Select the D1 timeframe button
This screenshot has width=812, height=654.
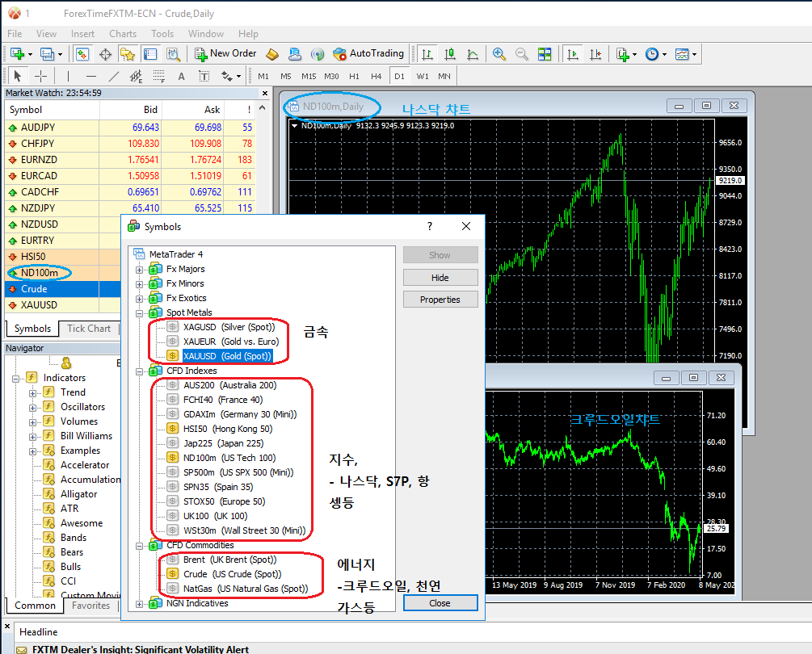(399, 76)
